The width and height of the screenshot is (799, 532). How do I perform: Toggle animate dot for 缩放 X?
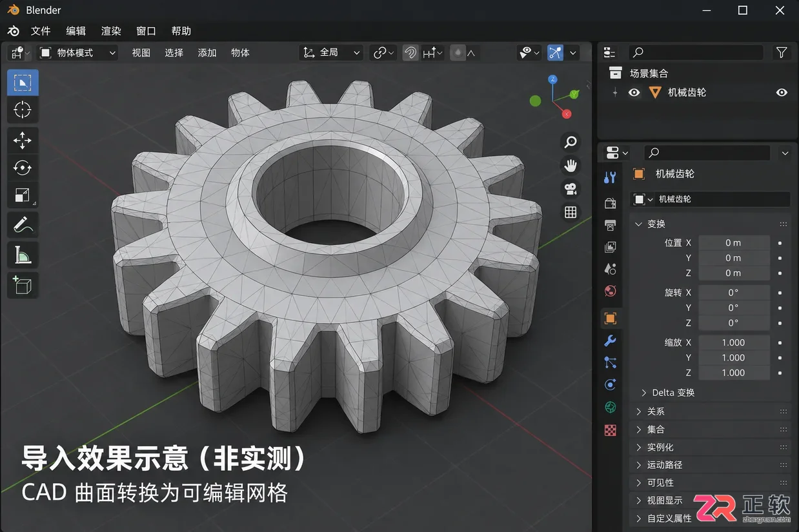coord(780,342)
